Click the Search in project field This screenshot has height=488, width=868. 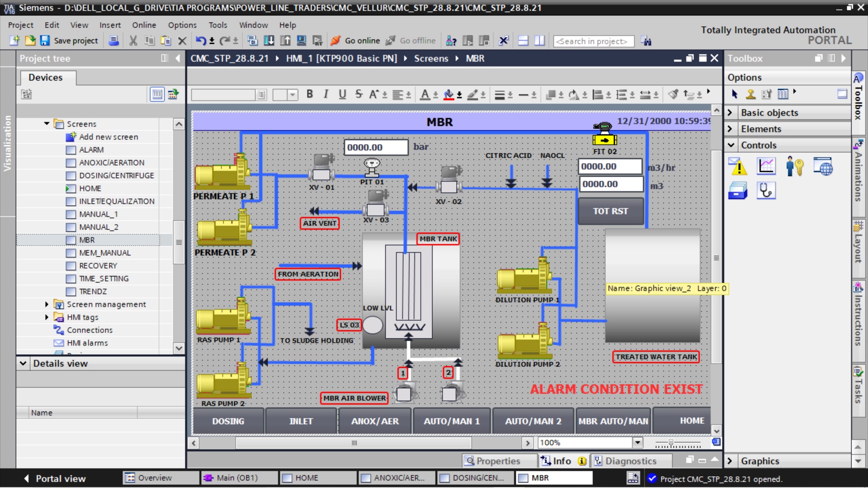593,41
